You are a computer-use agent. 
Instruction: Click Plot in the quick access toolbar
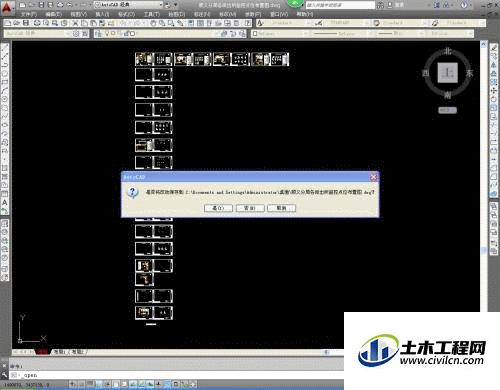coord(60,5)
